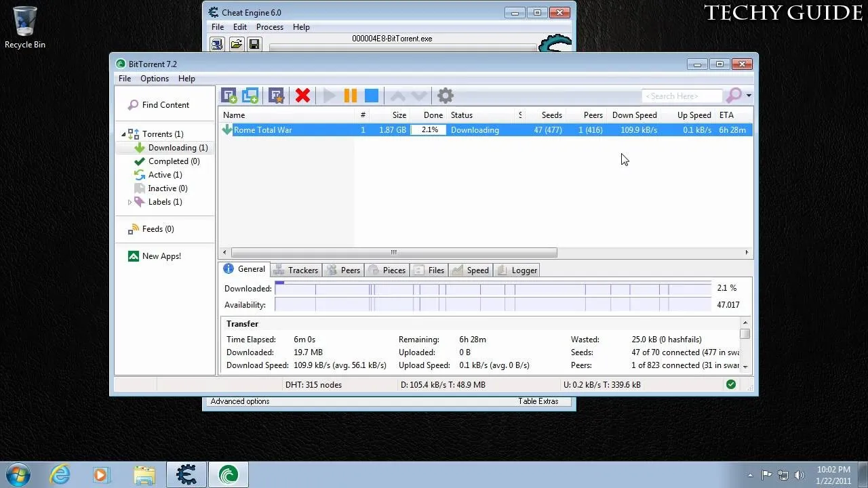The image size is (868, 488).
Task: Expand the Labels (1) tree node
Action: click(130, 202)
